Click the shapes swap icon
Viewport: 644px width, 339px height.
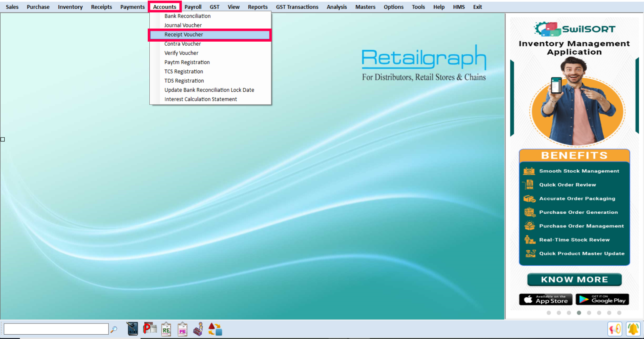[x=215, y=329]
